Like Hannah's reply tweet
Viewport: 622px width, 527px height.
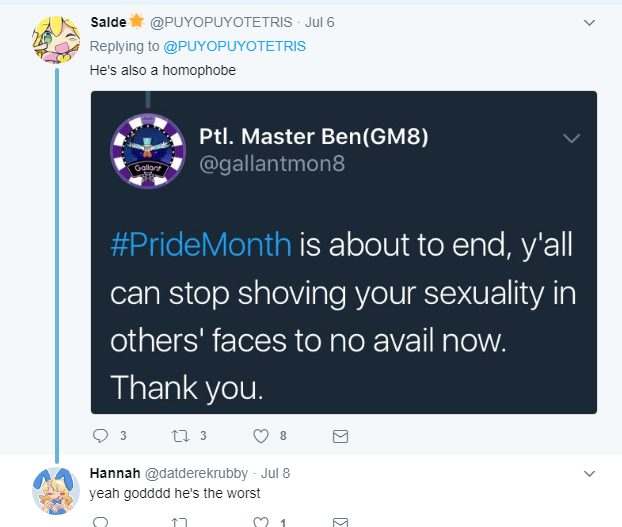click(261, 522)
